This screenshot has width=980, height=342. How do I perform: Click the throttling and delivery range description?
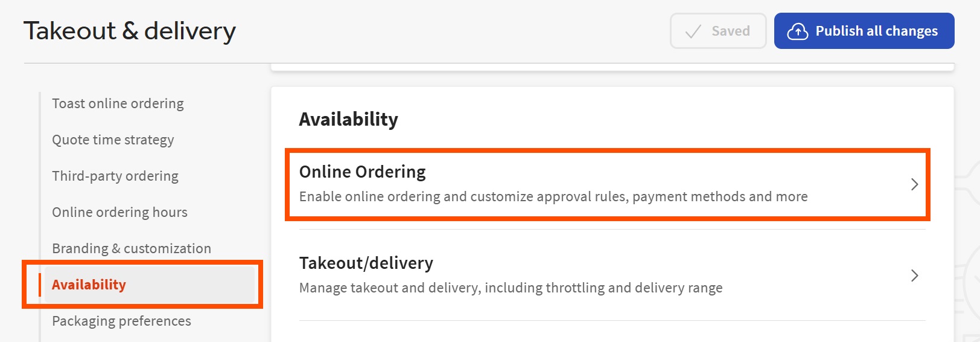click(511, 288)
